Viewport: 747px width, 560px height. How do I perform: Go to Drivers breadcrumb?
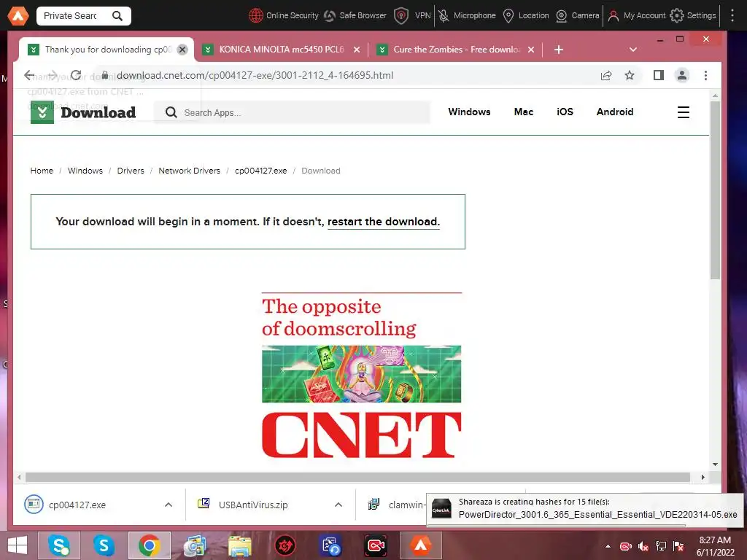pyautogui.click(x=131, y=171)
